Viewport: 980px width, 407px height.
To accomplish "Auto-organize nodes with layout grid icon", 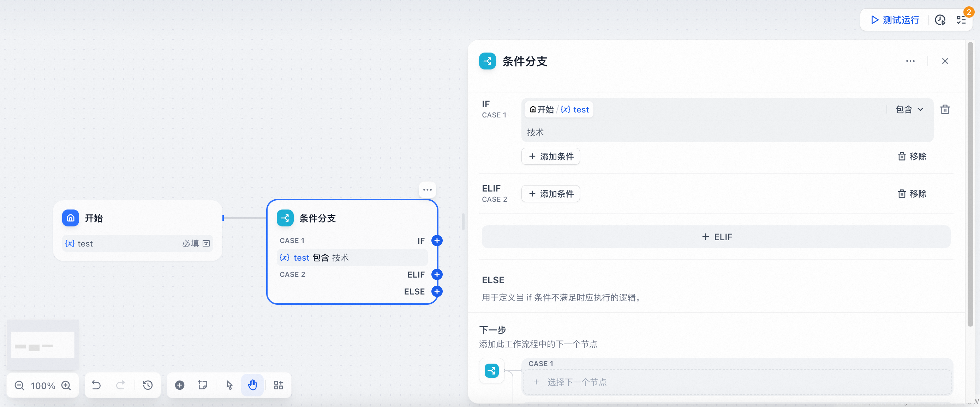I will click(279, 385).
